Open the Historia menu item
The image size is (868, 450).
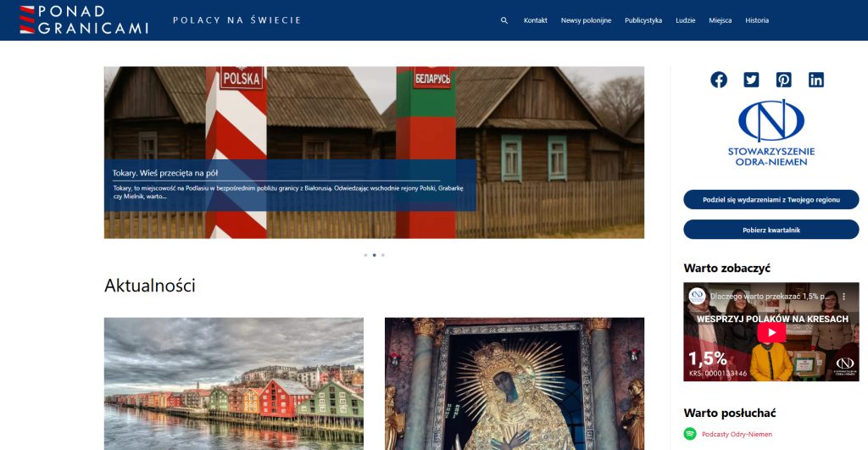point(757,20)
